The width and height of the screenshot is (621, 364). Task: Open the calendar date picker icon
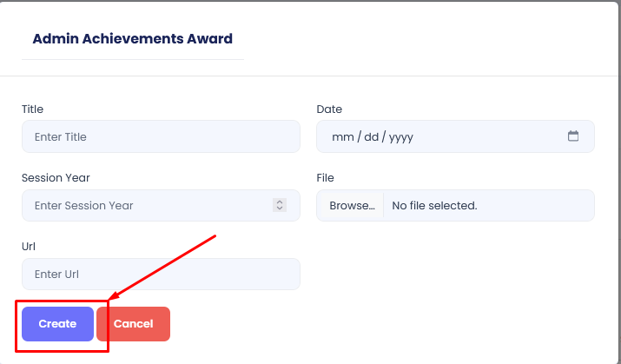tap(573, 136)
